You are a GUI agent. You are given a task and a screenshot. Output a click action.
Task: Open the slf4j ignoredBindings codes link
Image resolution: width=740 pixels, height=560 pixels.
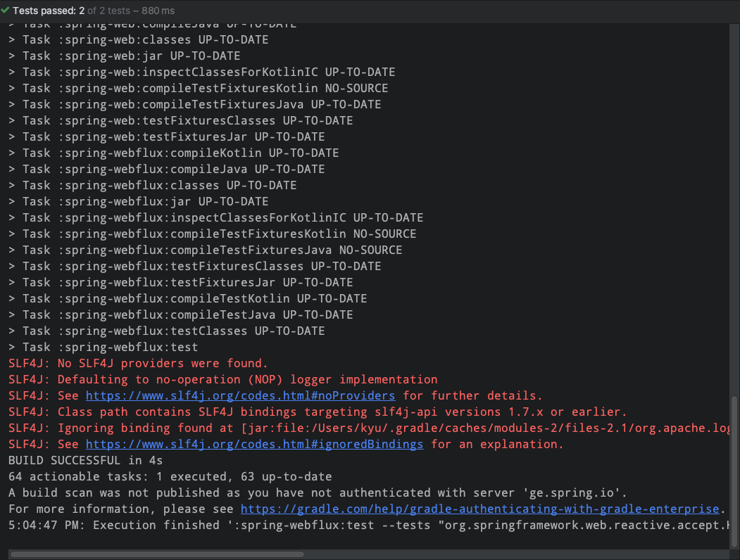(254, 444)
